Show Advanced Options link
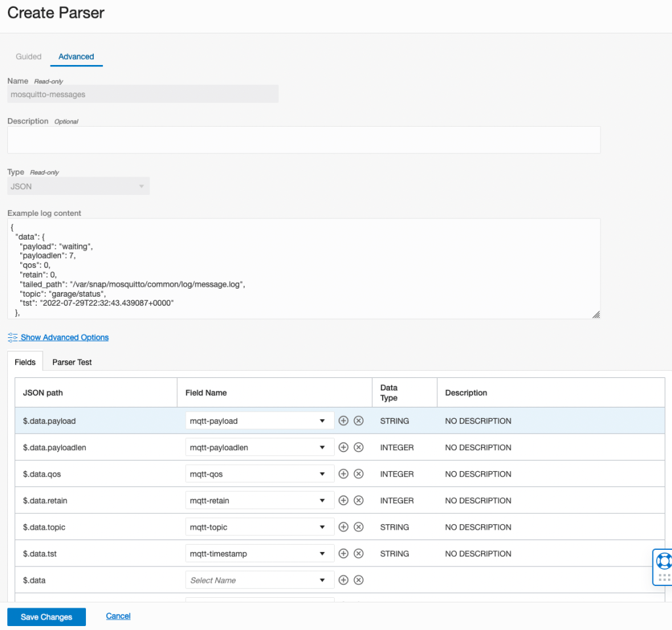Image resolution: width=672 pixels, height=630 pixels. click(x=64, y=337)
